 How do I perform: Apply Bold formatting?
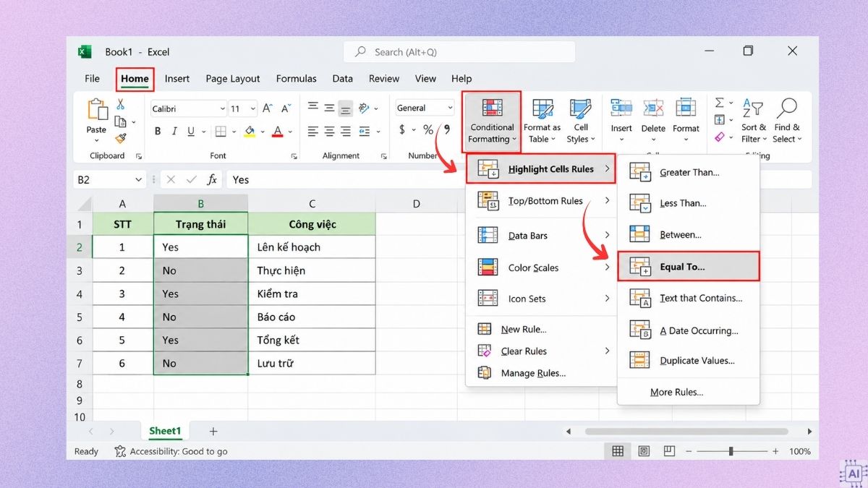[x=158, y=132]
